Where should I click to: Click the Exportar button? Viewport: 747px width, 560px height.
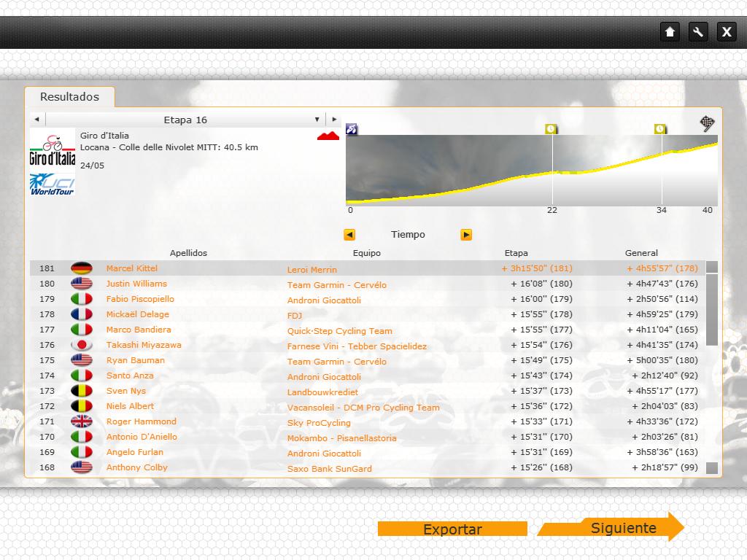click(452, 529)
